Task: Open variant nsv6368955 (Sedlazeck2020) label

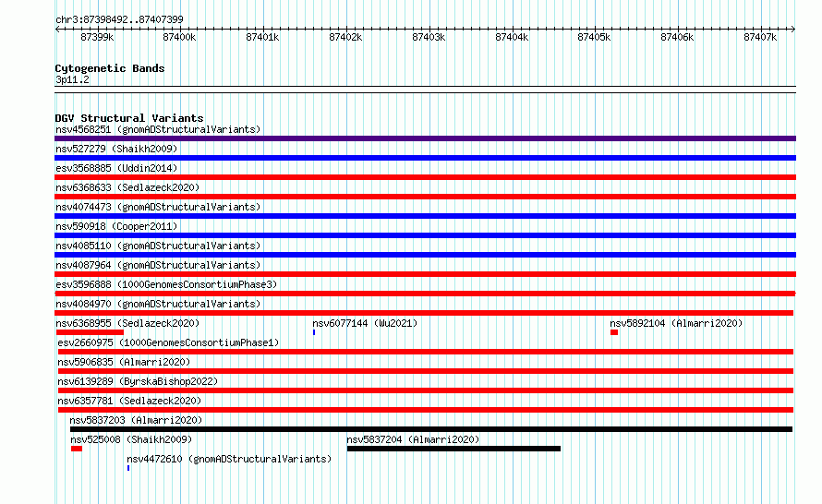Action: tap(127, 323)
